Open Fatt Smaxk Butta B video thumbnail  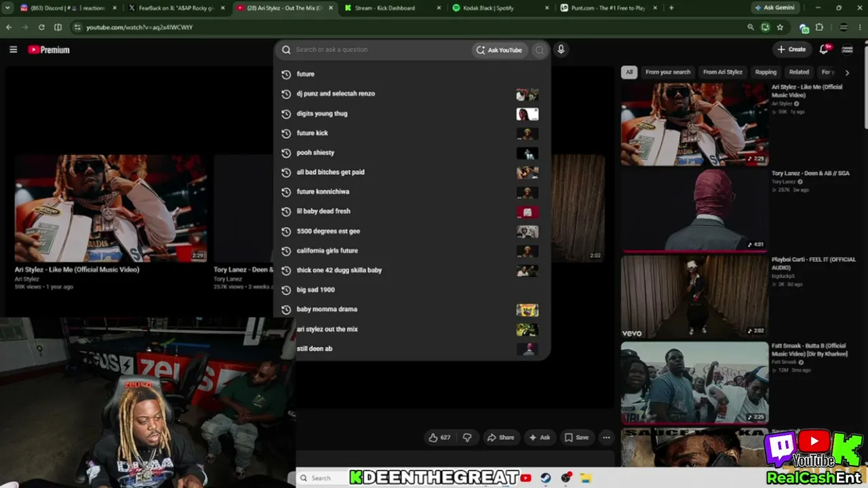(x=694, y=383)
